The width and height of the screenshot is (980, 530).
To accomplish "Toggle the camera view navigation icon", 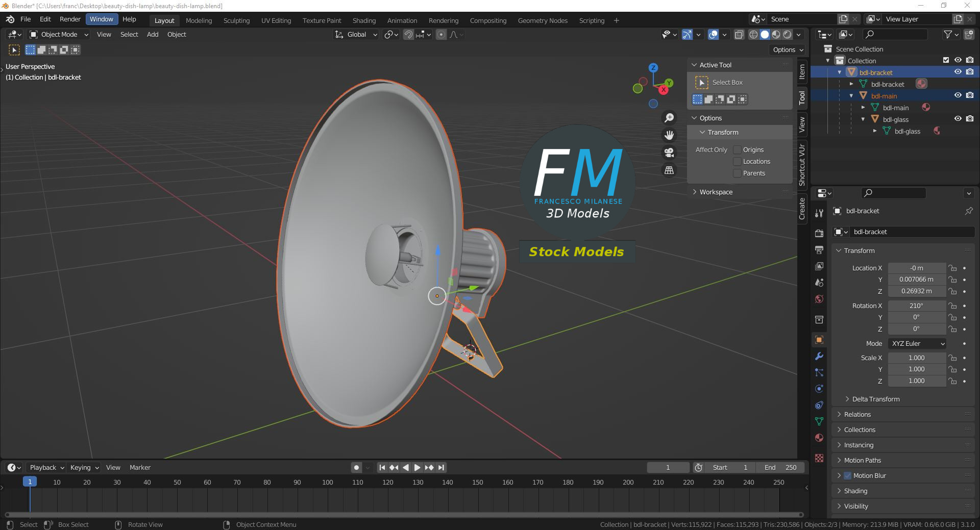I will [x=669, y=153].
